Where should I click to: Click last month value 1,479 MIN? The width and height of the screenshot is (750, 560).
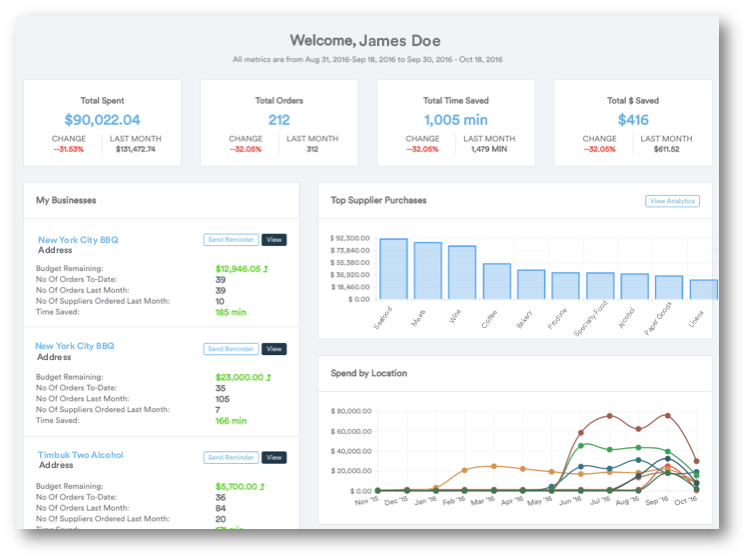tap(489, 149)
